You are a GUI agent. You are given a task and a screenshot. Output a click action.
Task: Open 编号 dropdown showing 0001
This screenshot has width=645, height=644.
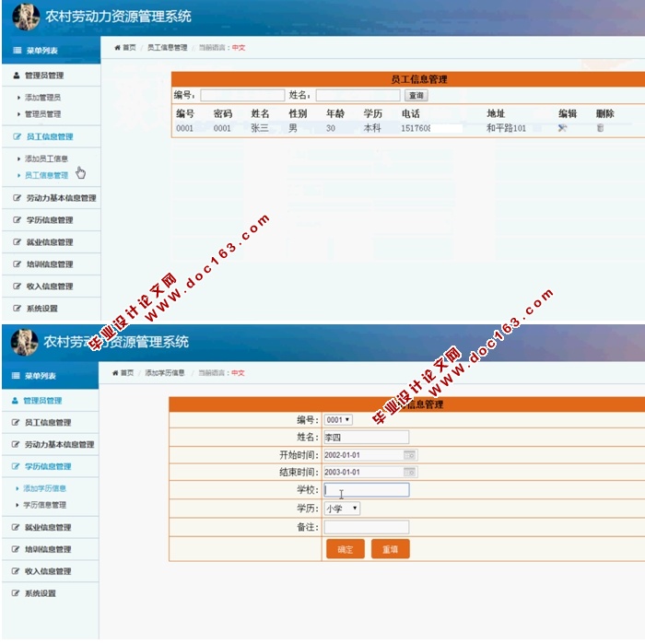(x=338, y=419)
